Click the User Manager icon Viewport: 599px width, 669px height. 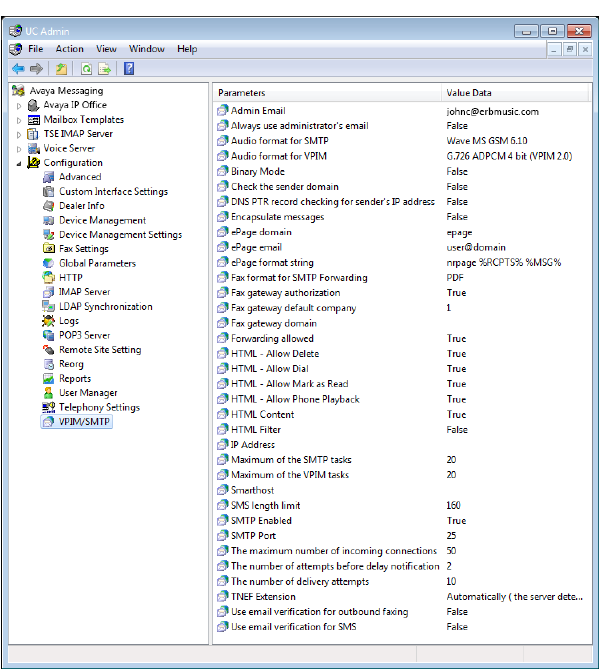[49, 393]
